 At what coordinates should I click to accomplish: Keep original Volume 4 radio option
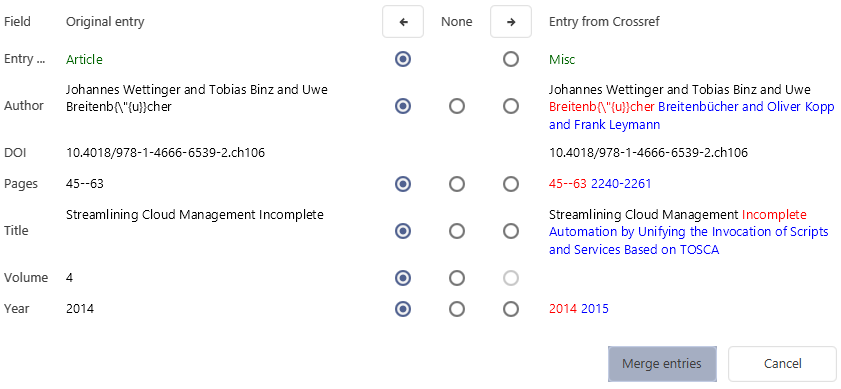[403, 278]
